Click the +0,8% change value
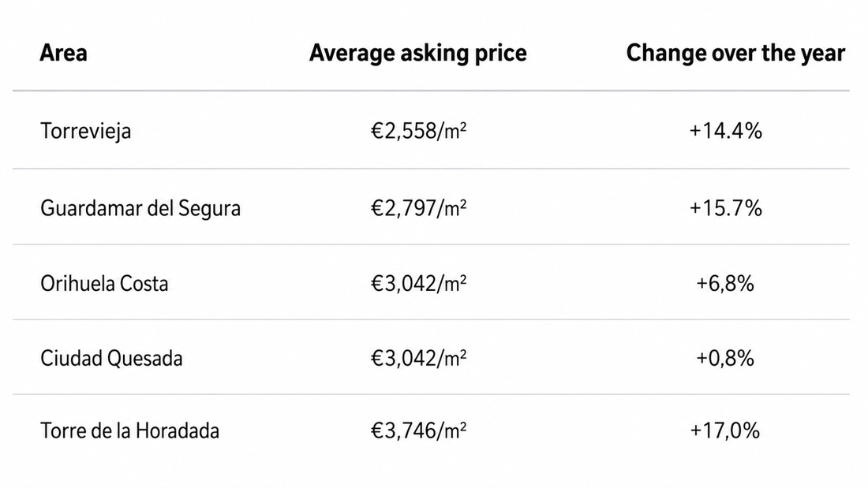 [x=725, y=359]
